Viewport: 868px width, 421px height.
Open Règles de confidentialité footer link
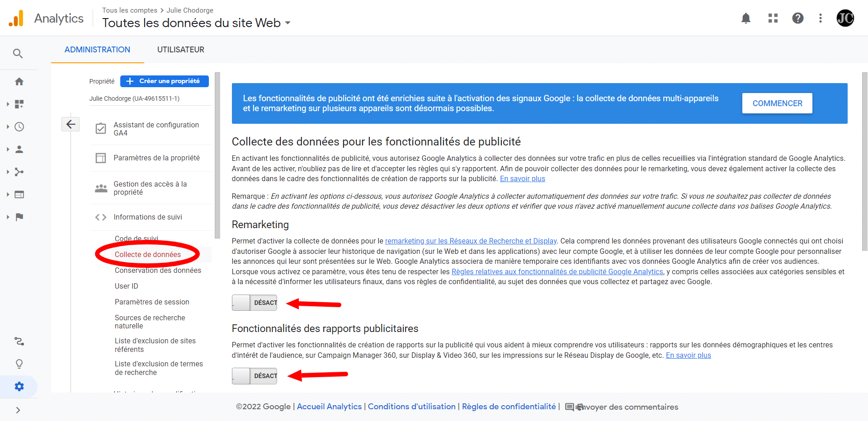point(509,407)
